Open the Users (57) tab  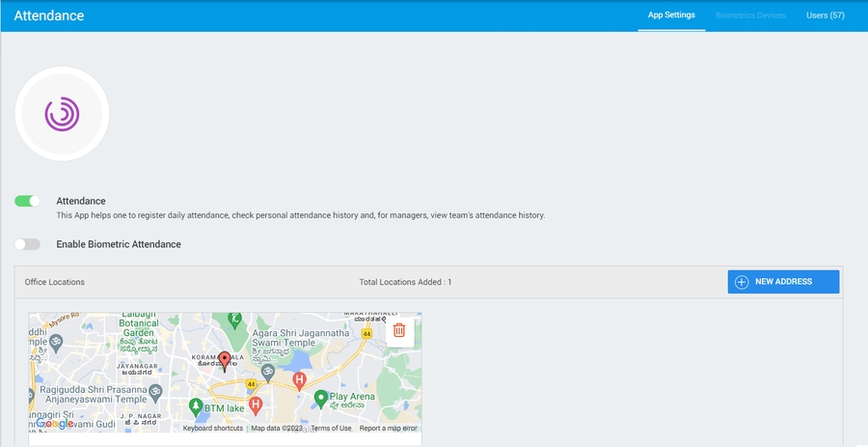(825, 15)
